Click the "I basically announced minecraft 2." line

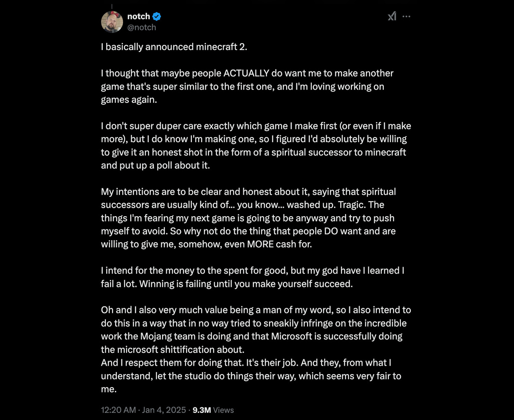[x=174, y=47]
